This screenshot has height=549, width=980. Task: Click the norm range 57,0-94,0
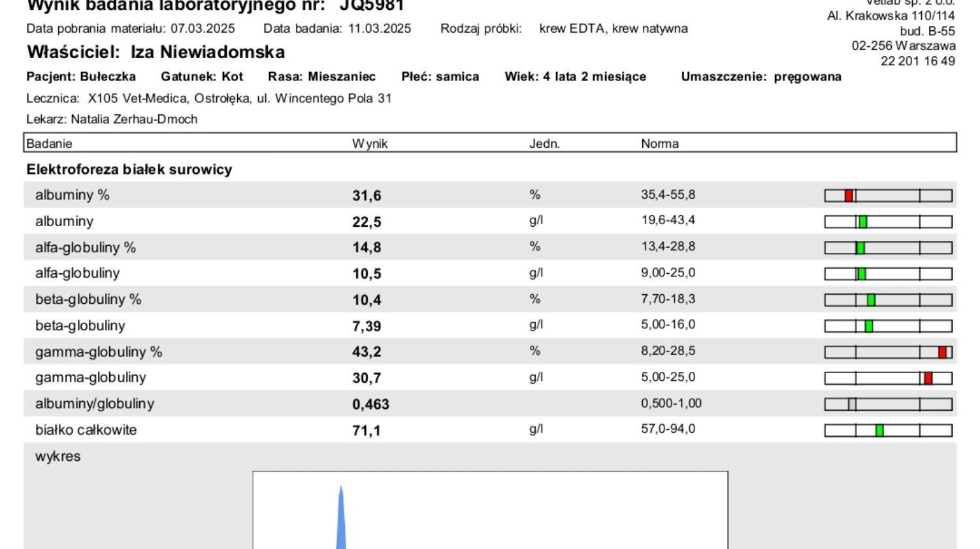coord(668,429)
